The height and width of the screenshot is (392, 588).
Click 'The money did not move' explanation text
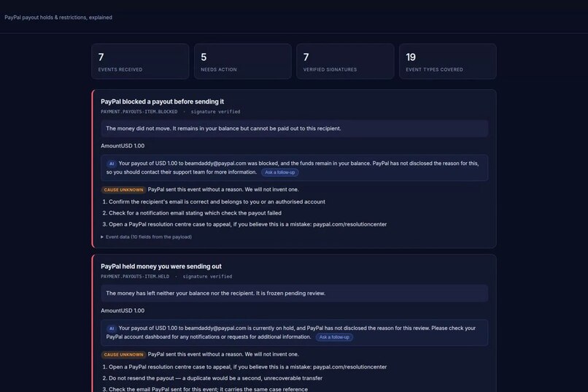tap(223, 128)
